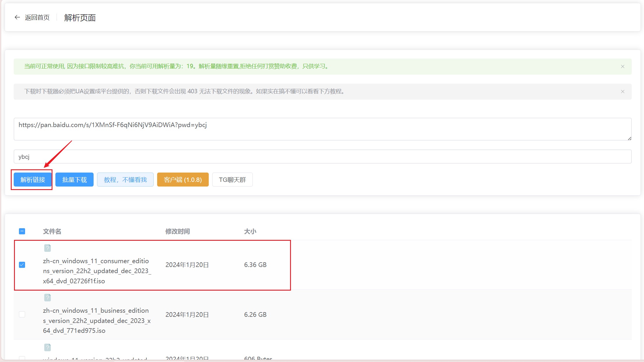Click the 解析页面 page title
This screenshot has width=644, height=362.
(80, 18)
